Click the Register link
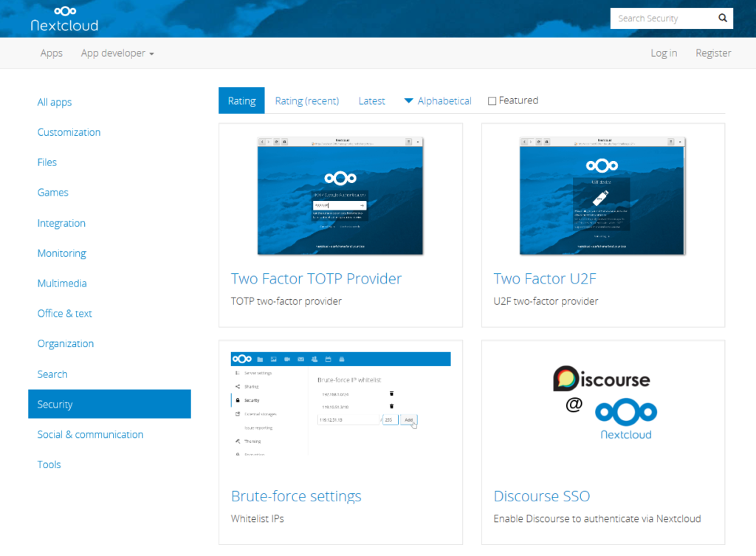 (713, 53)
